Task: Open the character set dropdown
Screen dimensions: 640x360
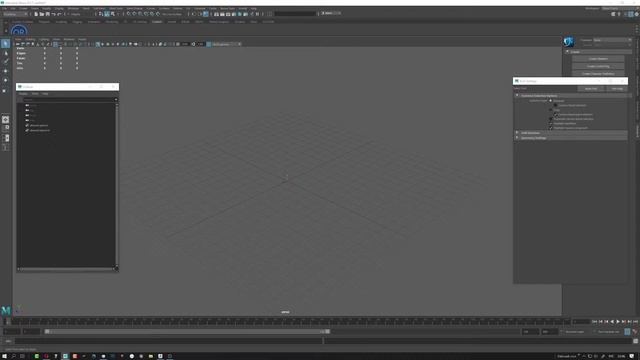Action: point(576,332)
